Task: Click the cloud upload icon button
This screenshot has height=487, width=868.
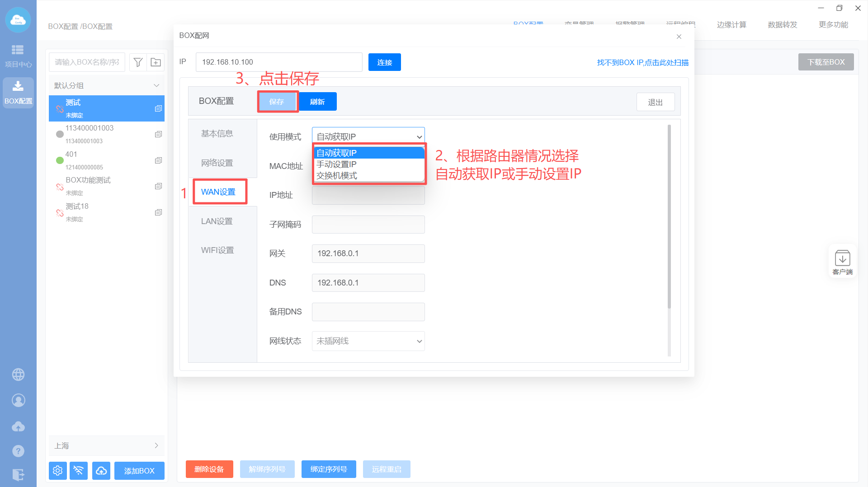Action: pos(101,471)
